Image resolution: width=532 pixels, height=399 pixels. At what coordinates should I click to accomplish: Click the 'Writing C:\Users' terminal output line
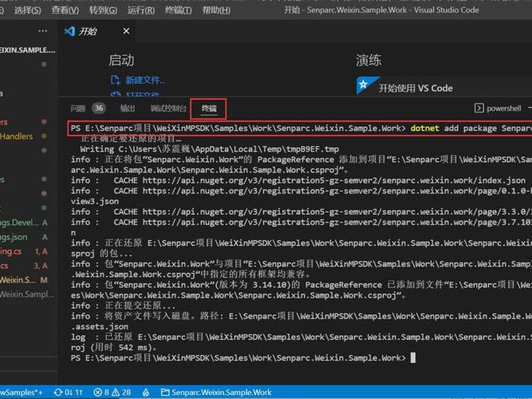[209, 149]
